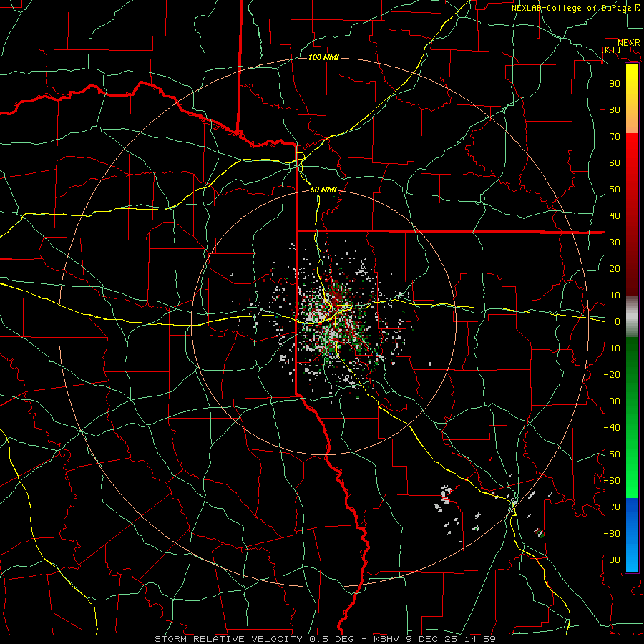Click the -20 value on the velocity scale

612,374
